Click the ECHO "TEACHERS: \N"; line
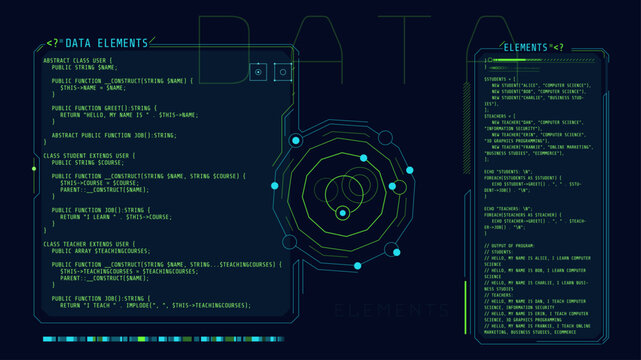 click(508, 208)
